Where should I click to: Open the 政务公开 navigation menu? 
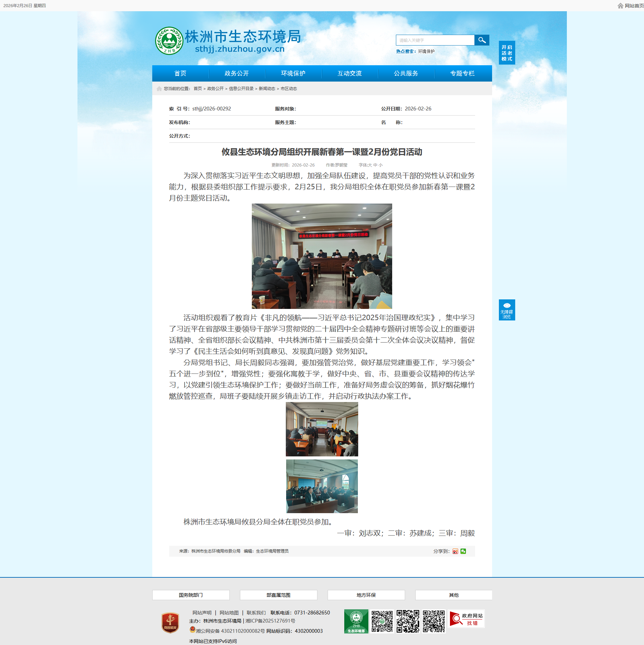[237, 73]
